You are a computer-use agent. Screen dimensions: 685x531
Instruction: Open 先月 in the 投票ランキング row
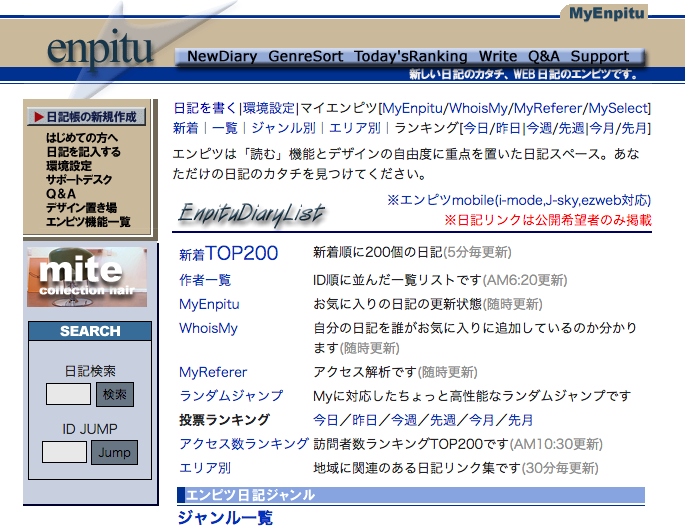point(521,420)
